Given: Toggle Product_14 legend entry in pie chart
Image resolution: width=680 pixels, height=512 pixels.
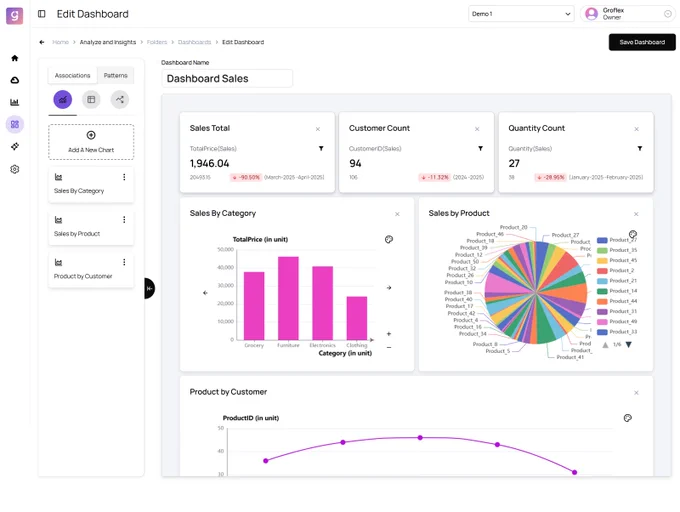Looking at the screenshot, I should pos(617,291).
